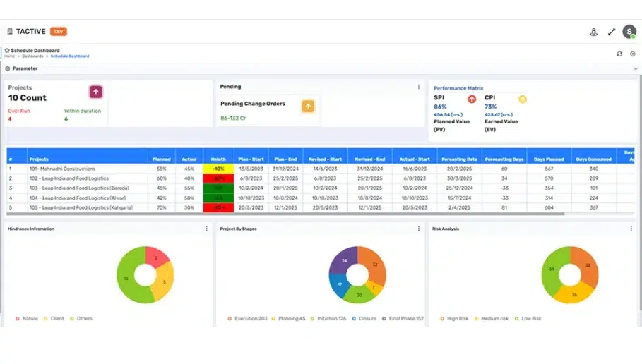Click red health cell of project 102
The image size is (642, 364).
(218, 178)
